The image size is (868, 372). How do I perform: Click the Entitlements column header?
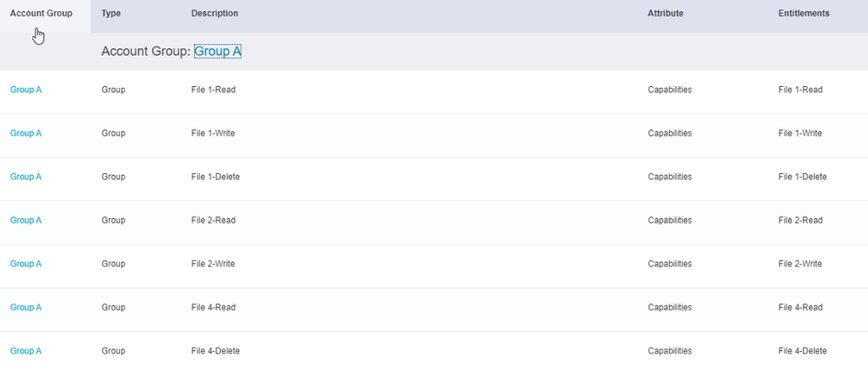coord(804,14)
